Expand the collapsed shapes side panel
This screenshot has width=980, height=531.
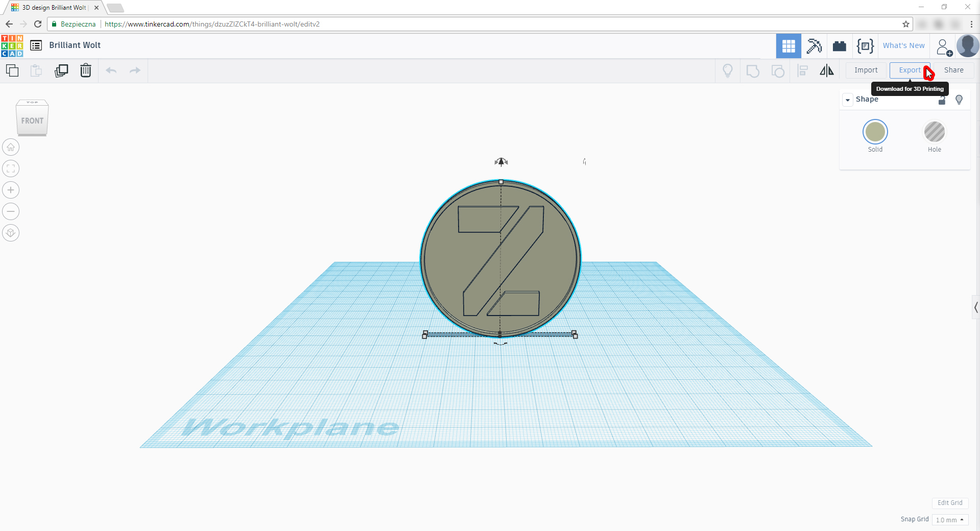click(975, 307)
